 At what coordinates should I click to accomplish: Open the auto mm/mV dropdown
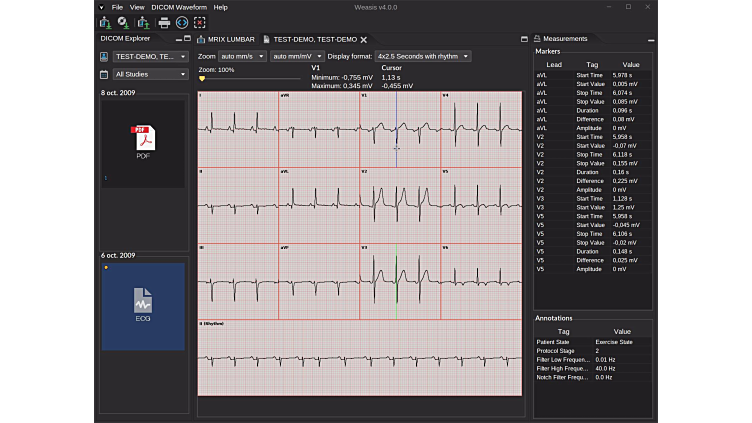click(297, 57)
